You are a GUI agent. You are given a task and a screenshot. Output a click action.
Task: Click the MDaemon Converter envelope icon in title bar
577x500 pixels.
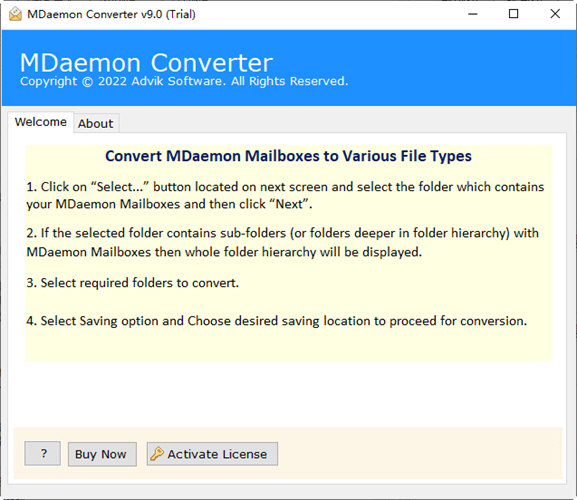pyautogui.click(x=15, y=14)
